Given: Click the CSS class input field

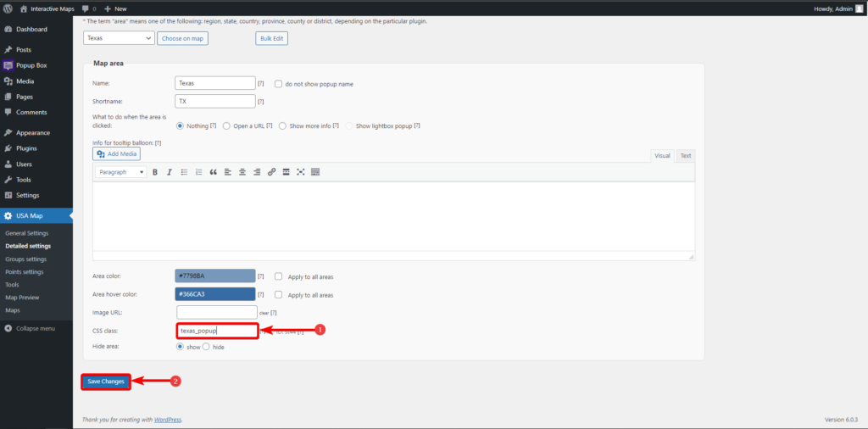Looking at the screenshot, I should pyautogui.click(x=216, y=331).
